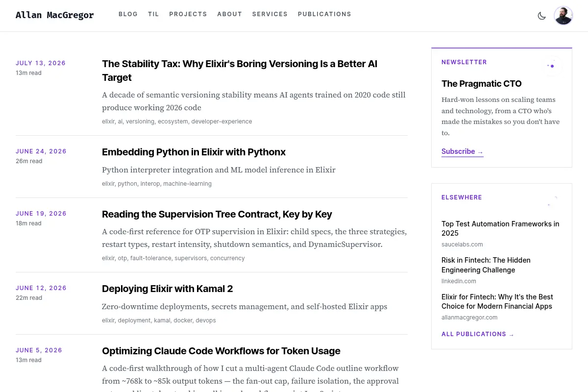Open Top Test Automation Frameworks in 2025

500,228
